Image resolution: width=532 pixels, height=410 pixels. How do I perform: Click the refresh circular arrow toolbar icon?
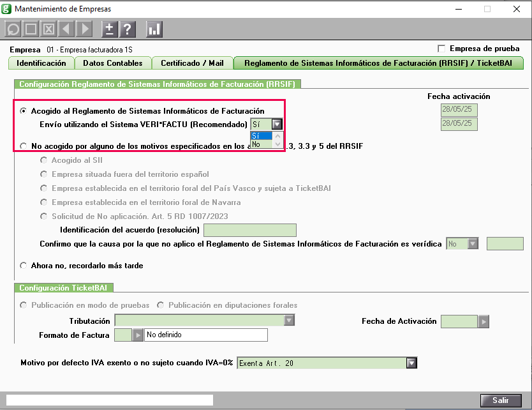pyautogui.click(x=13, y=29)
